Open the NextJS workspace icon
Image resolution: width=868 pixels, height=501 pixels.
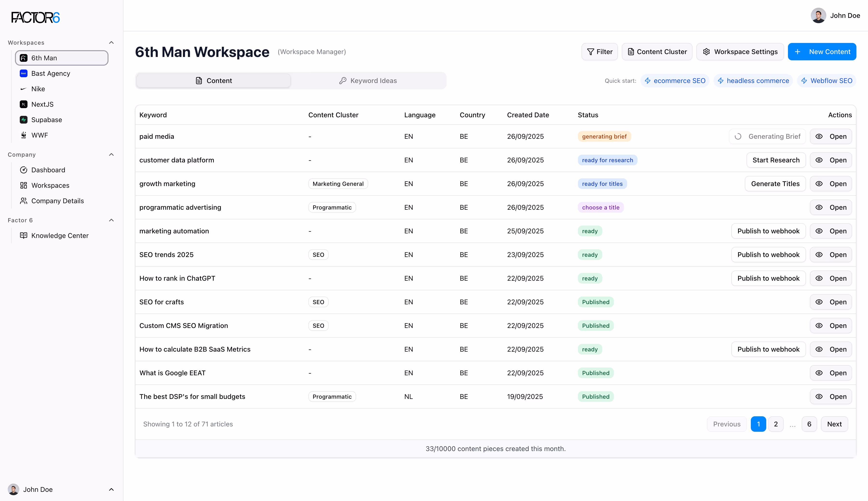pyautogui.click(x=23, y=104)
